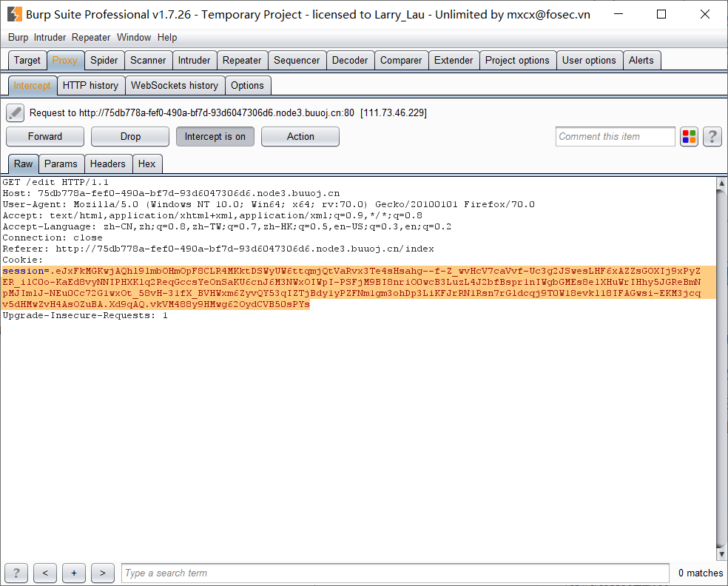The height and width of the screenshot is (586, 728).
Task: Open the Help menu
Action: 167,38
